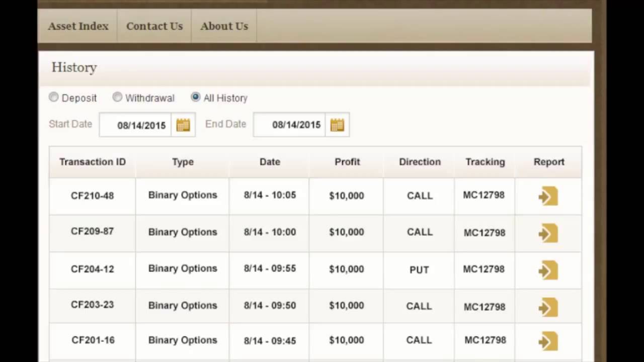This screenshot has height=362, width=644.
Task: Click Binary Options in CF209-87 row
Action: pyautogui.click(x=183, y=232)
